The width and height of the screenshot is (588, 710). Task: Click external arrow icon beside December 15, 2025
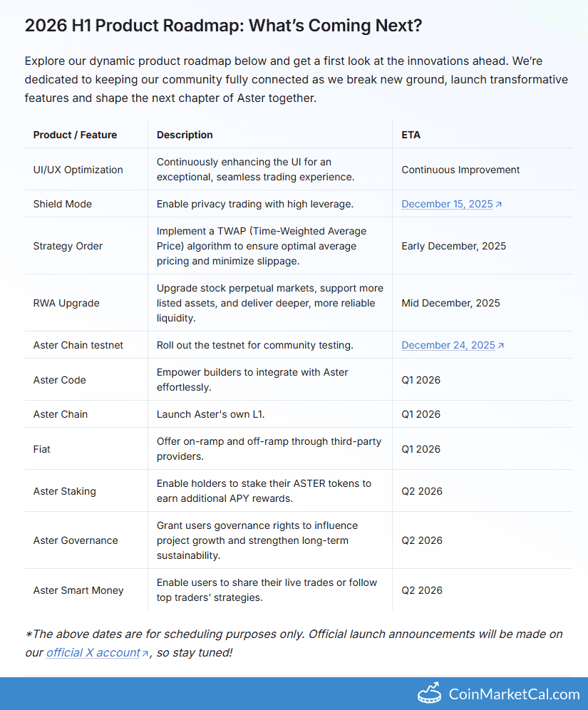pos(499,205)
